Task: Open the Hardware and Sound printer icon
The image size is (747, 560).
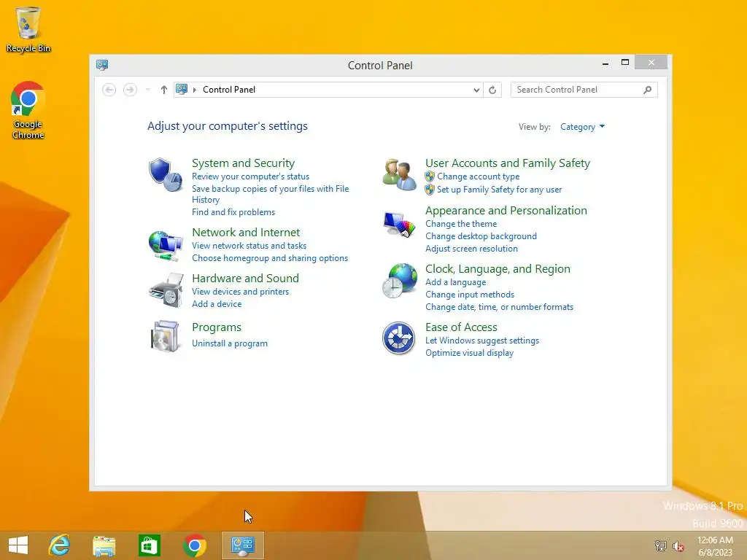Action: coord(166,290)
